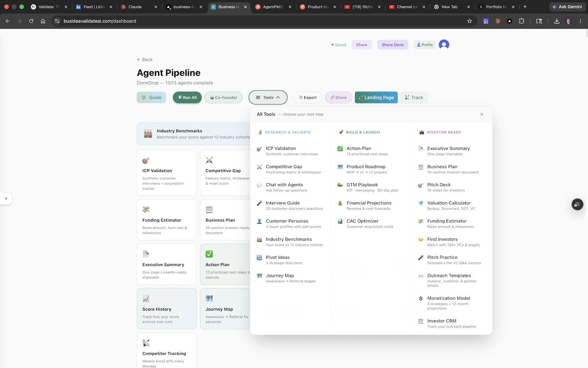Click the Pitch Practice microphone icon

[421, 258]
